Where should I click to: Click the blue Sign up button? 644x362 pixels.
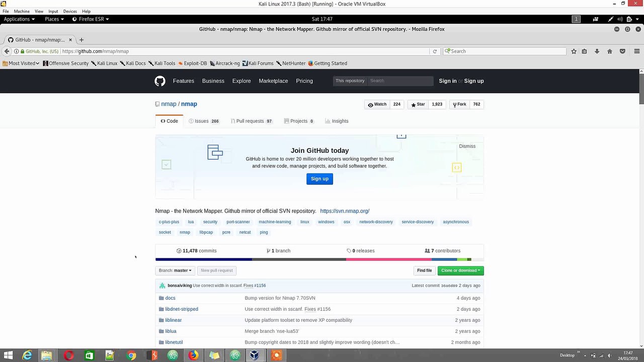[319, 179]
